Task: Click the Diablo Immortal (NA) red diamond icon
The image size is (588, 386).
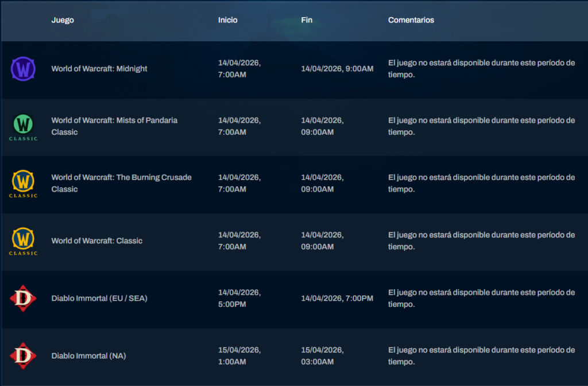Action: pos(23,356)
